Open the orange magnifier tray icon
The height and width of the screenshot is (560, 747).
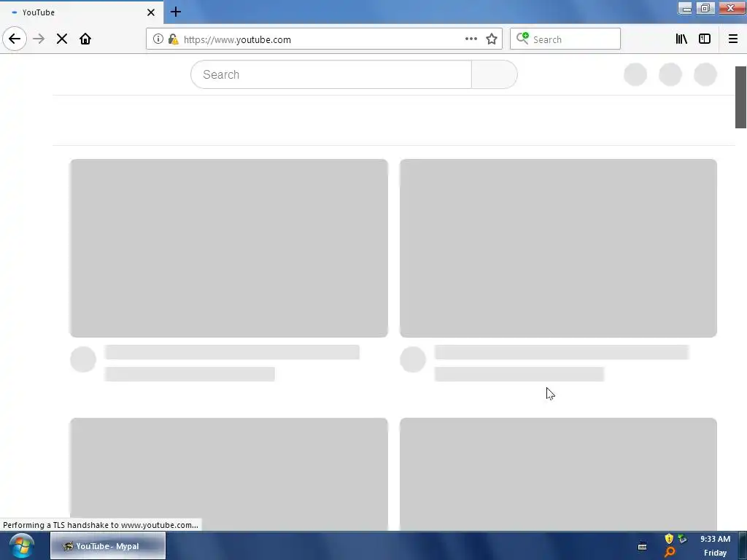pos(670,553)
